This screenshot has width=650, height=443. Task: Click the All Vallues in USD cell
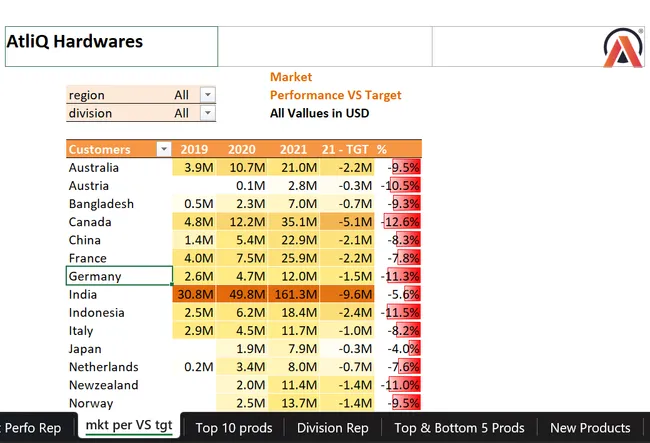point(319,113)
